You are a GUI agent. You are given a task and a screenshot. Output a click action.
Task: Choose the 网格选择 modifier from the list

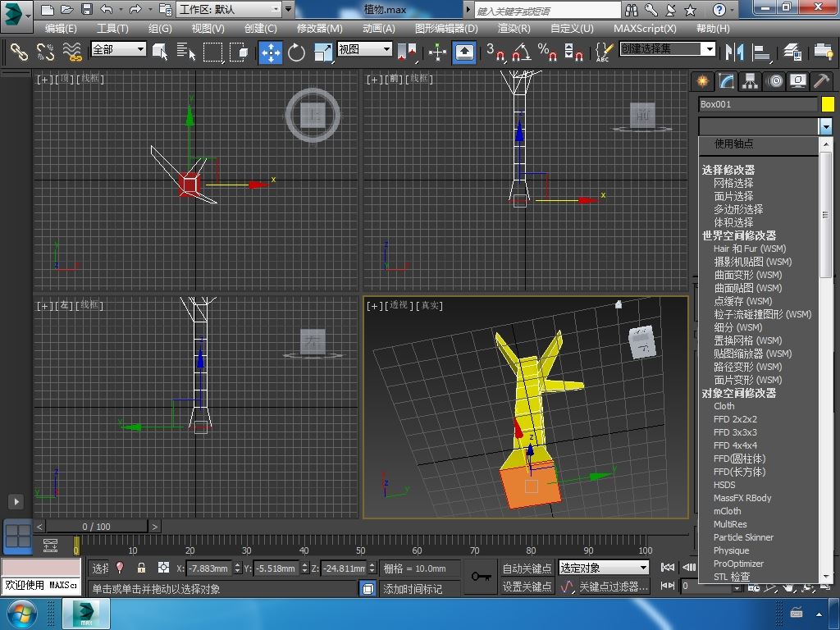[x=733, y=183]
